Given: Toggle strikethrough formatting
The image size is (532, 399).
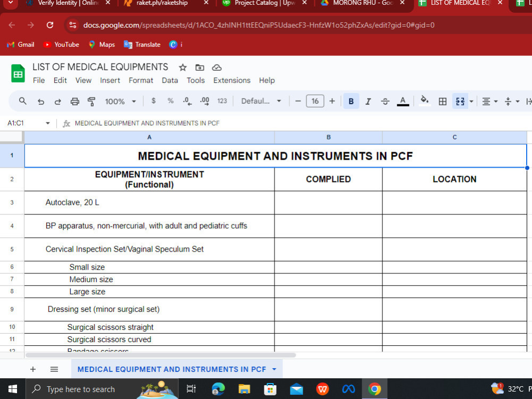Looking at the screenshot, I should tap(385, 102).
